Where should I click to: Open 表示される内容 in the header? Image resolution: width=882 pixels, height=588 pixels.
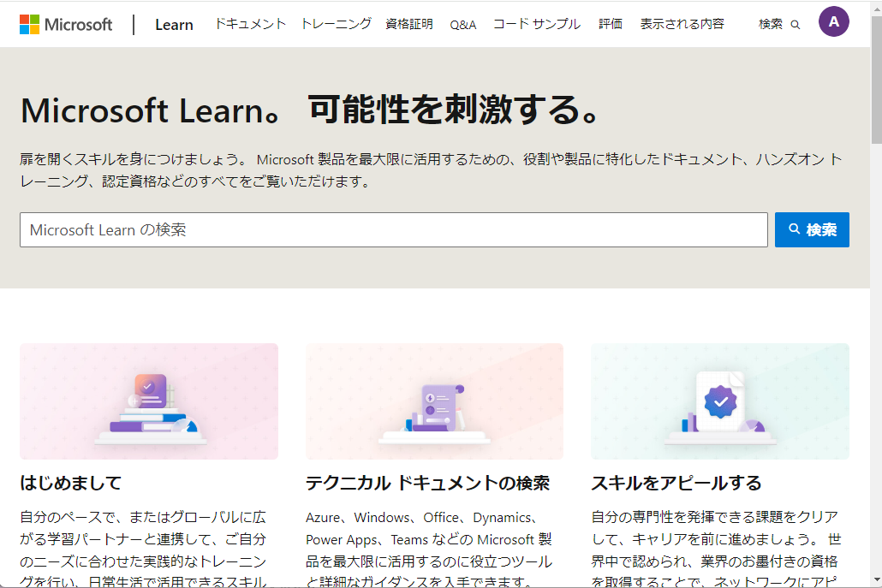pos(682,24)
